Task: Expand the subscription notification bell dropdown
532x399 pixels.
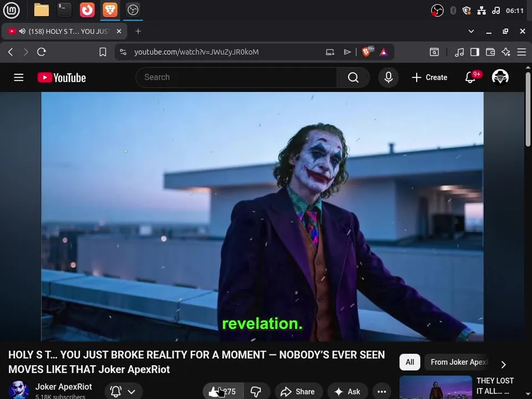Action: coord(123,391)
